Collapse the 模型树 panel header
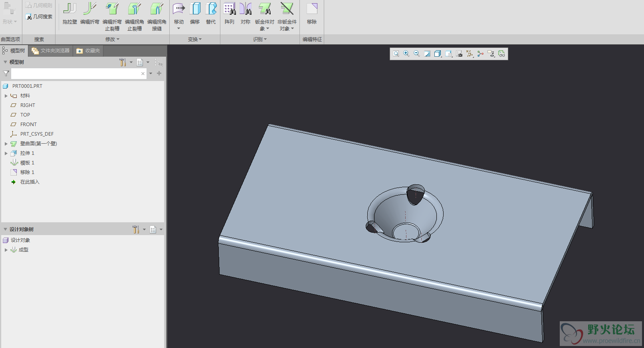 coord(6,62)
